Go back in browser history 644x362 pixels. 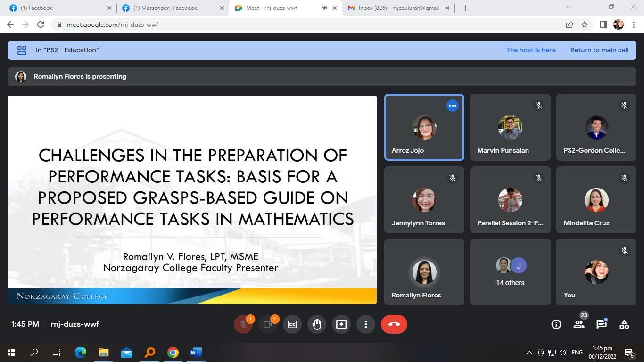[10, 25]
